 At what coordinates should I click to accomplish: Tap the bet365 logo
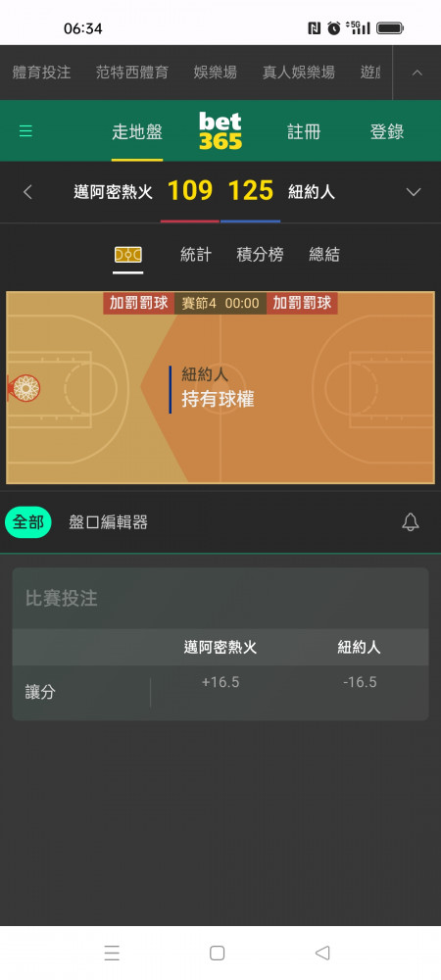[220, 130]
